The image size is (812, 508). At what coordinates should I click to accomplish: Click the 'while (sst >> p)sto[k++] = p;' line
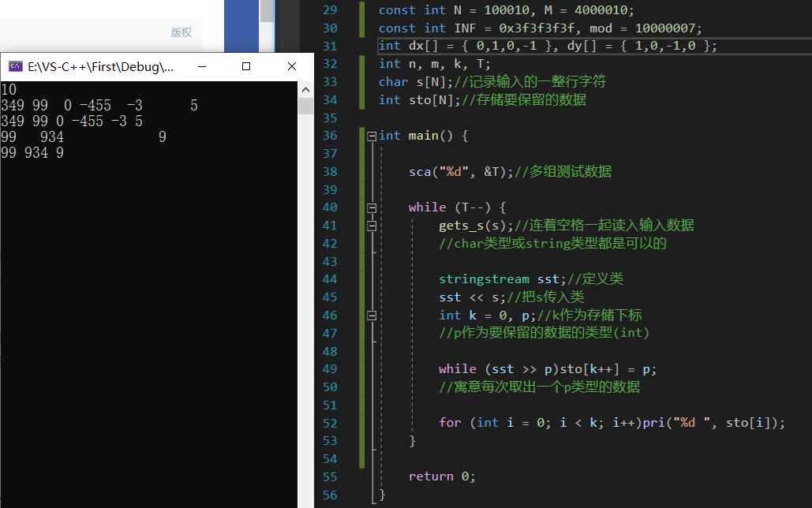[x=548, y=368]
